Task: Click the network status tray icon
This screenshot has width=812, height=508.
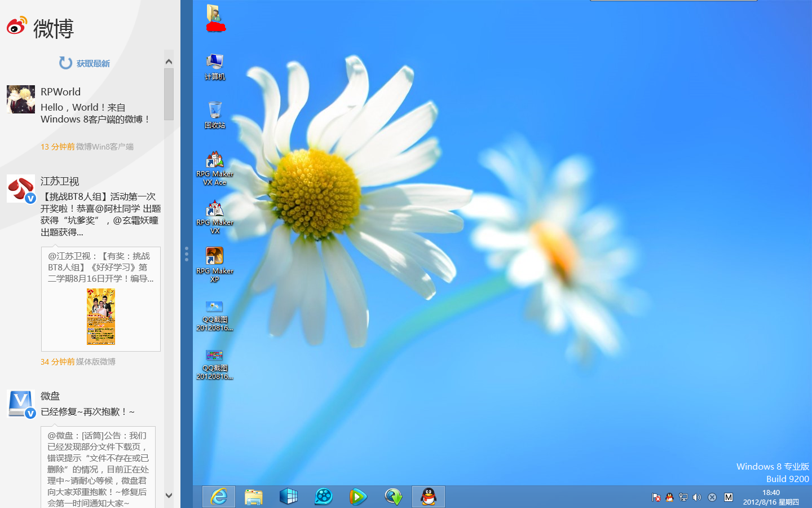Action: coord(683,497)
